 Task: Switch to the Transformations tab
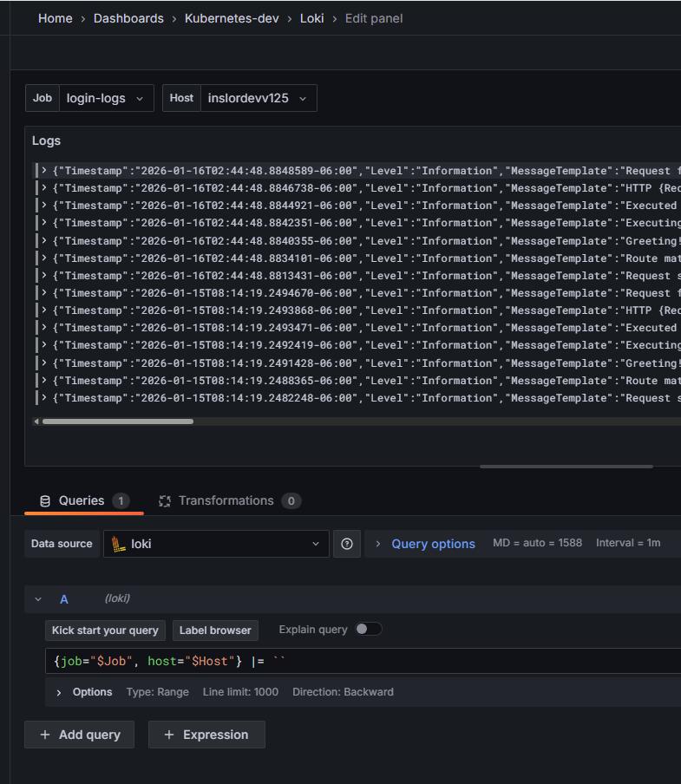(230, 500)
